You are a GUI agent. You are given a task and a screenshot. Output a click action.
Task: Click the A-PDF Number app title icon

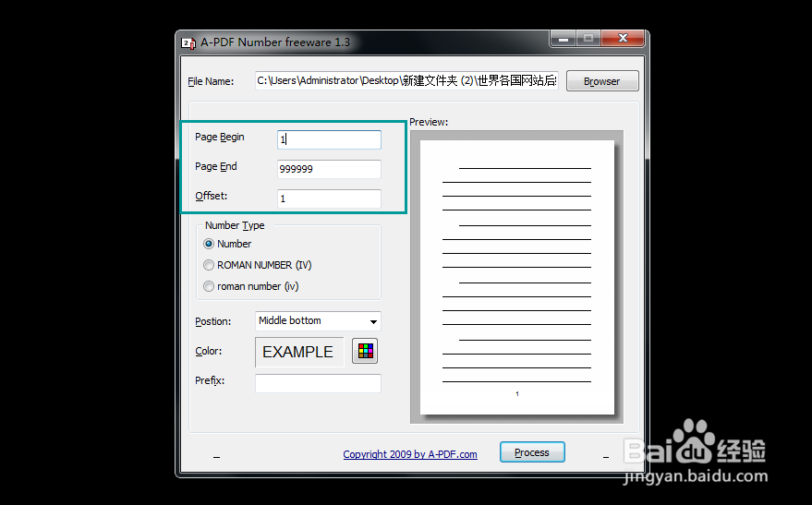pyautogui.click(x=188, y=43)
